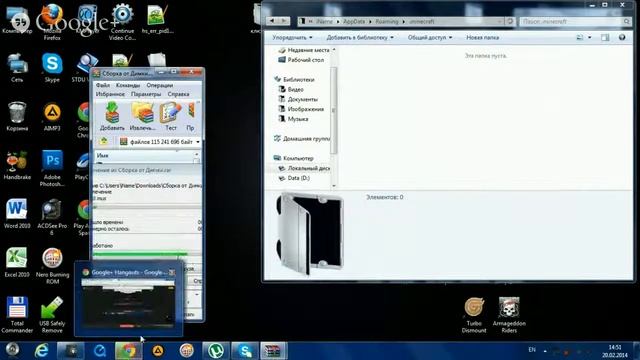Select Изображения library in sidebar
The height and width of the screenshot is (360, 640).
click(x=301, y=109)
